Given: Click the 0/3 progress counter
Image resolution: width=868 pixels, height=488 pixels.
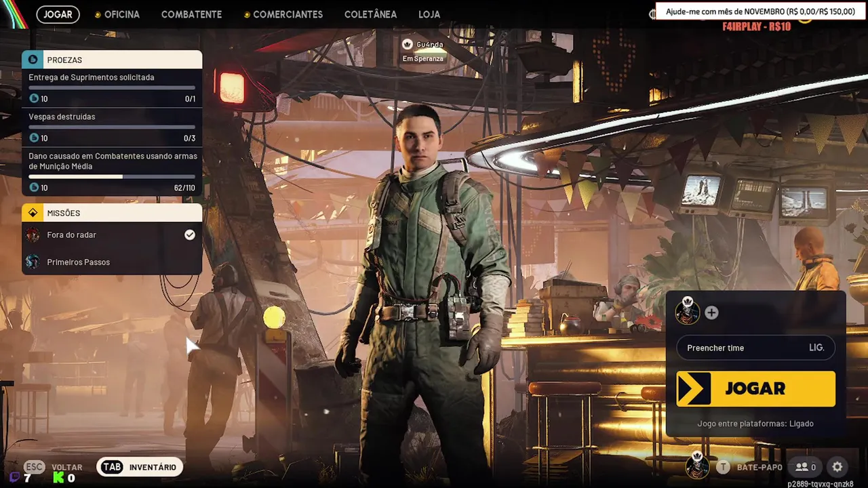Looking at the screenshot, I should (190, 138).
